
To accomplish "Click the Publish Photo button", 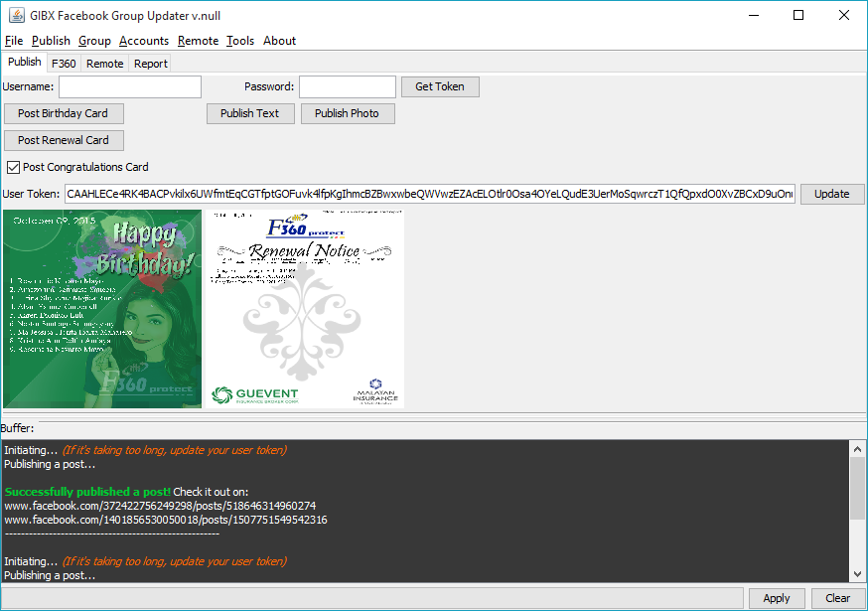I will (x=347, y=113).
